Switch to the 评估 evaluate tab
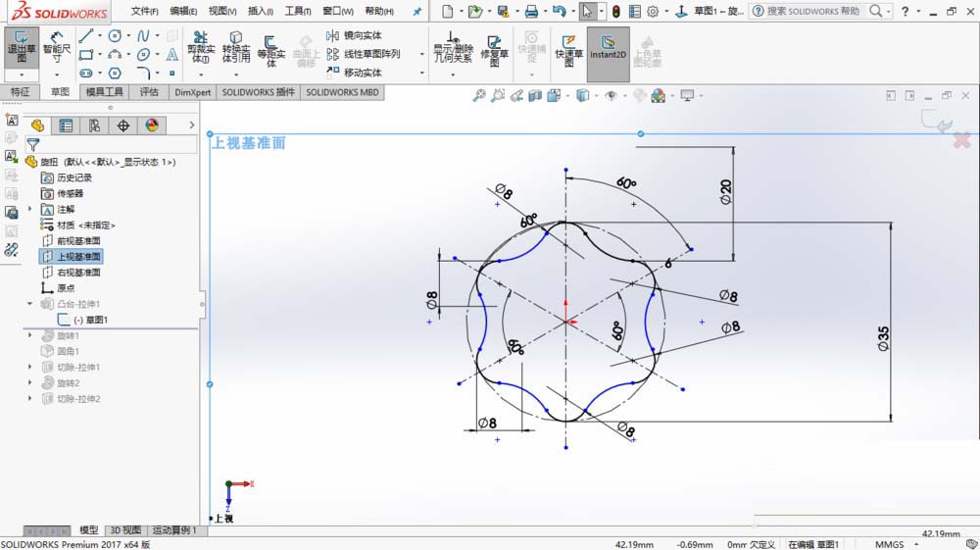The image size is (980, 550). coord(149,92)
